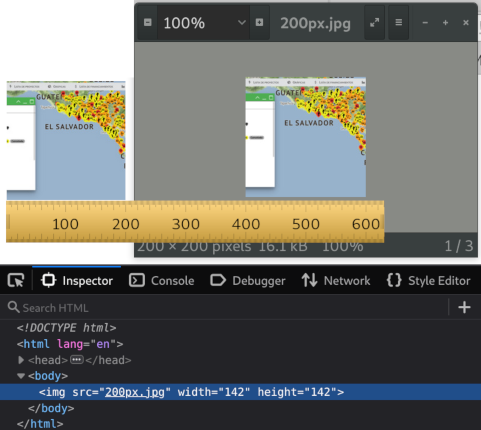
Task: Activate the element picker icon in devtools
Action: [x=16, y=280]
